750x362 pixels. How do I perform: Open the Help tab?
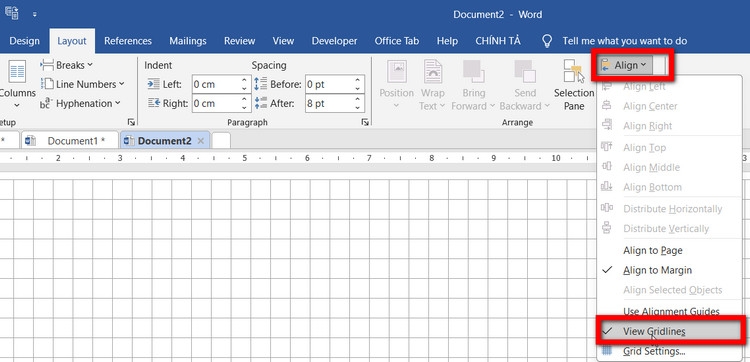click(447, 41)
